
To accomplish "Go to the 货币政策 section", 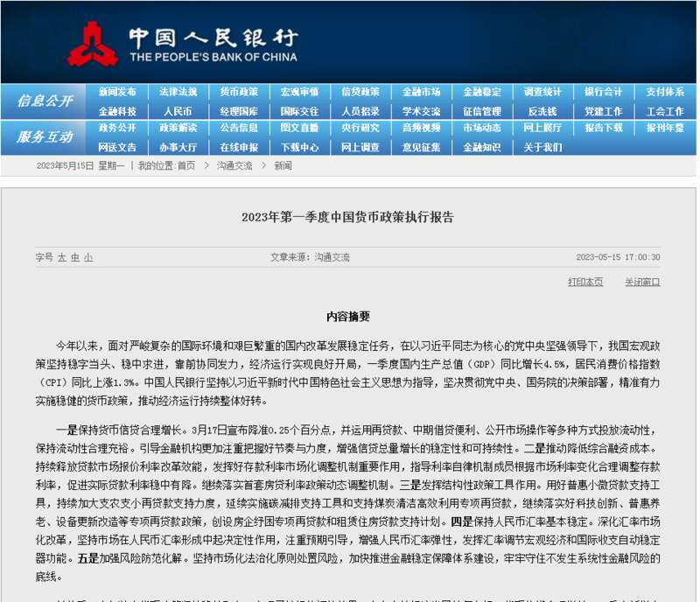I will 239,92.
